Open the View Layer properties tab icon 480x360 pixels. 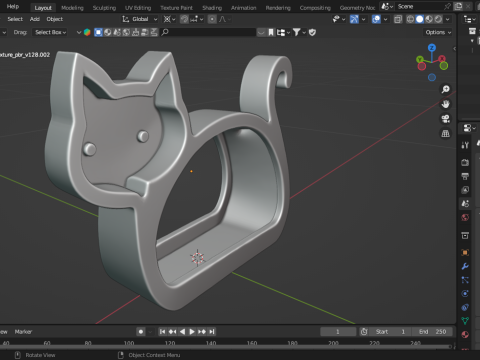(465, 190)
